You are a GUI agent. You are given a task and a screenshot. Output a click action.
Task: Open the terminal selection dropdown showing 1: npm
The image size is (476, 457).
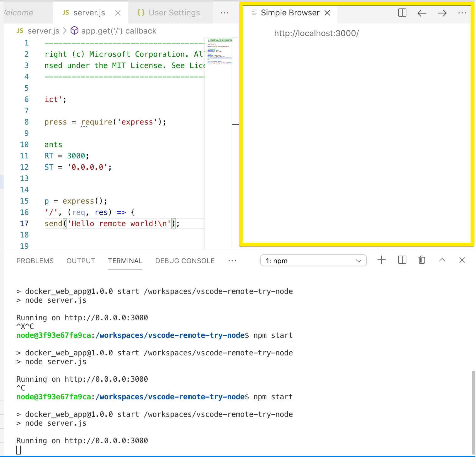click(x=313, y=260)
